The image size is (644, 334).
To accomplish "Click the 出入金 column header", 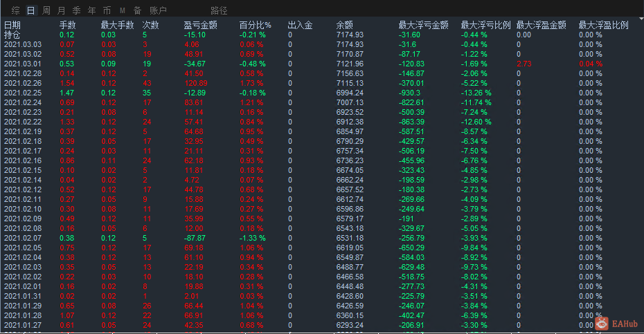I will pos(301,25).
